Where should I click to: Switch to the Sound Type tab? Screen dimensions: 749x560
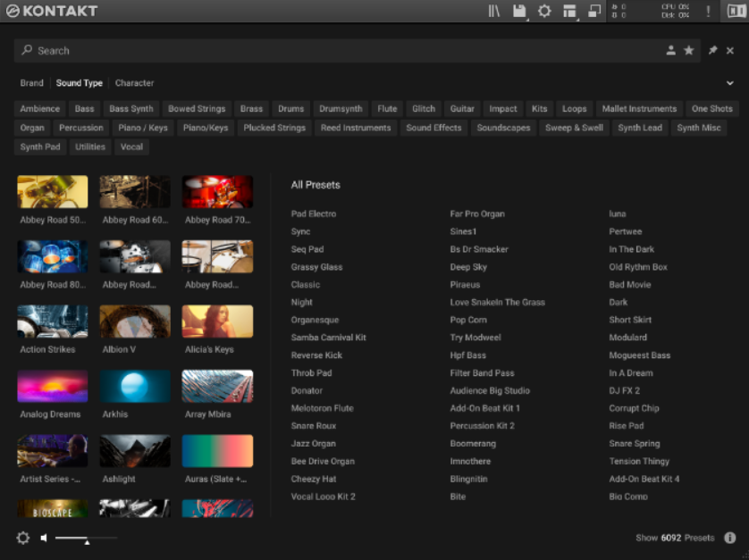[x=80, y=83]
